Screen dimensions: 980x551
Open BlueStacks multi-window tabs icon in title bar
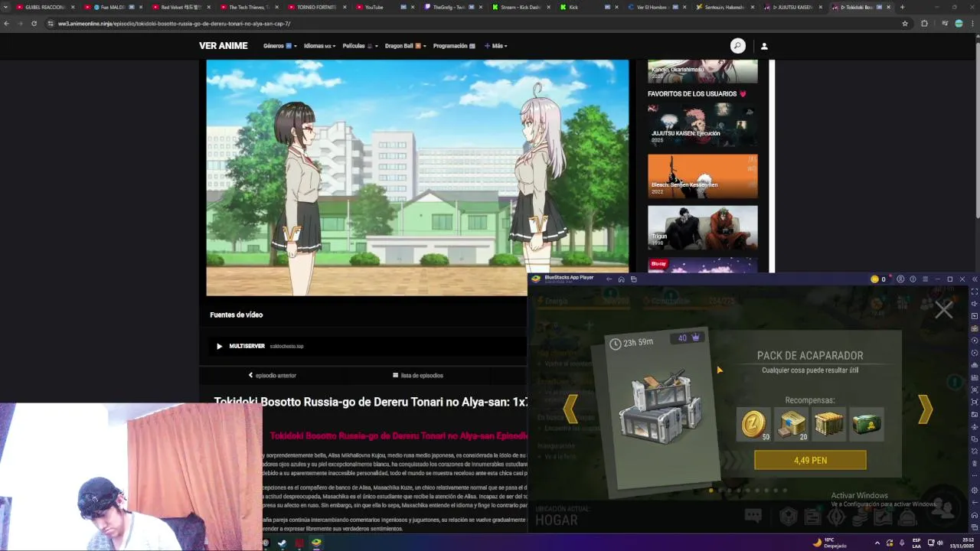click(634, 279)
